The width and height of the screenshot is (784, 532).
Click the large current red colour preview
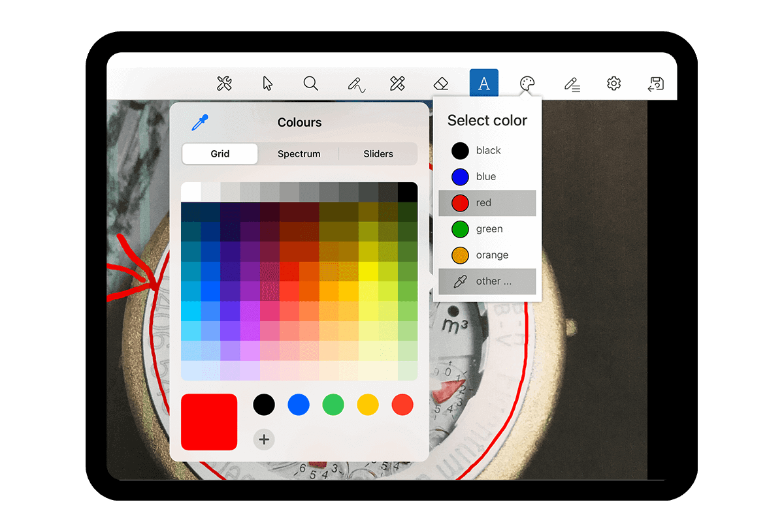[x=209, y=422]
